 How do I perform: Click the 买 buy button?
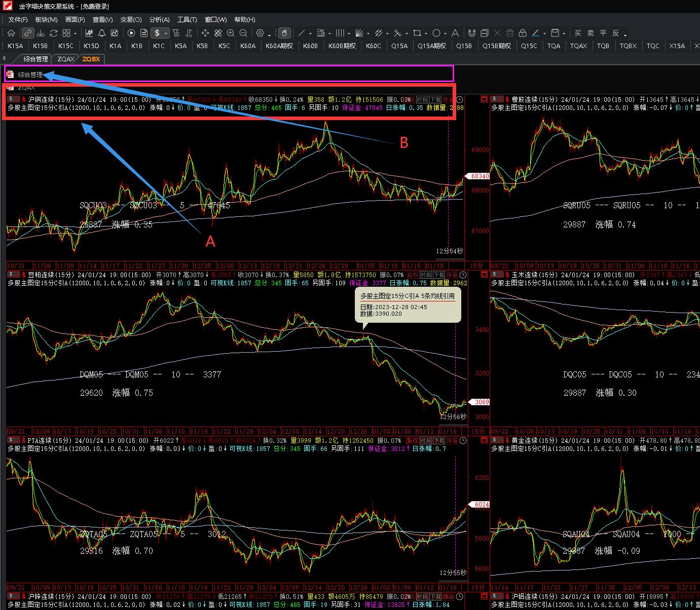point(578,33)
